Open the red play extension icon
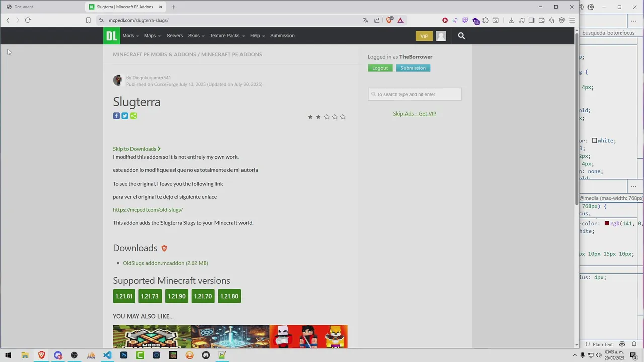Viewport: 644px width, 362px height. [445, 20]
